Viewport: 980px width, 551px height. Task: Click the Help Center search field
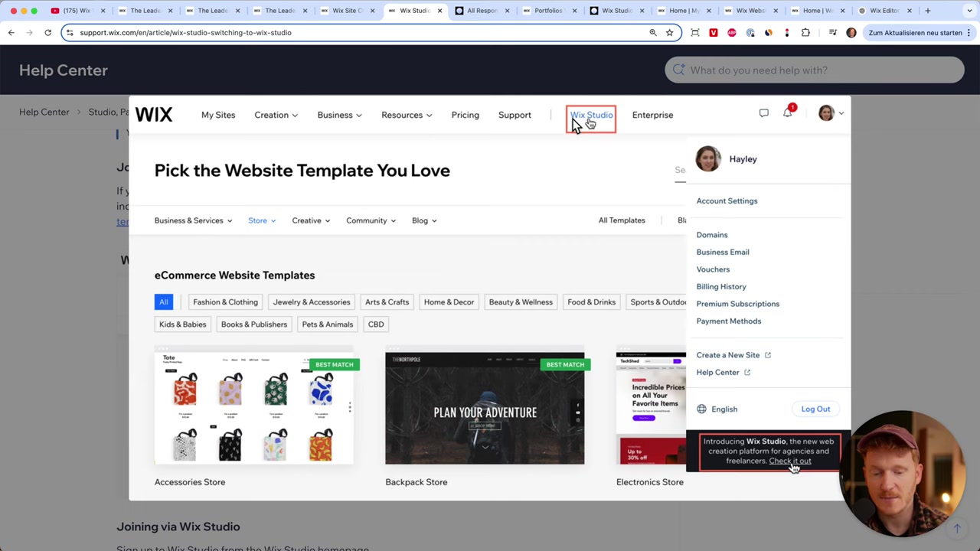815,70
